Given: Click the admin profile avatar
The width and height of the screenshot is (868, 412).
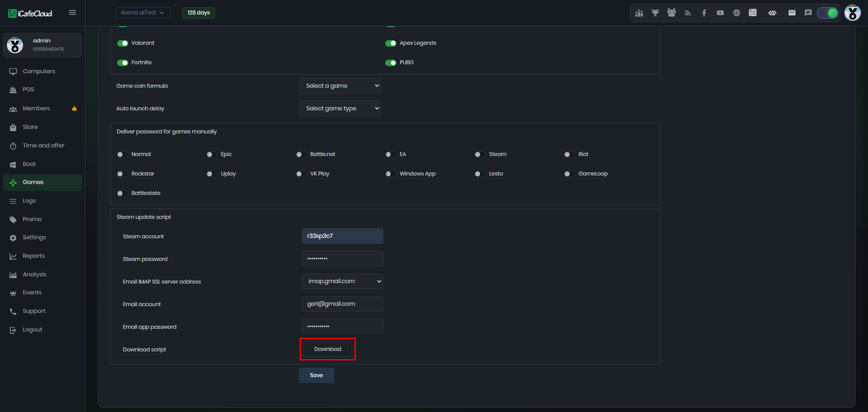Looking at the screenshot, I should [x=15, y=45].
